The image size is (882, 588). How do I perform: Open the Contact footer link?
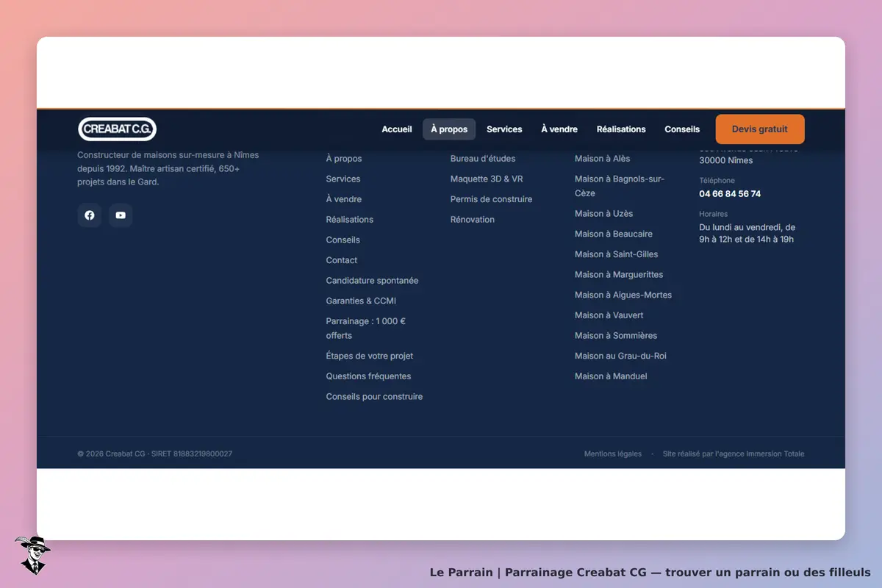tap(342, 260)
